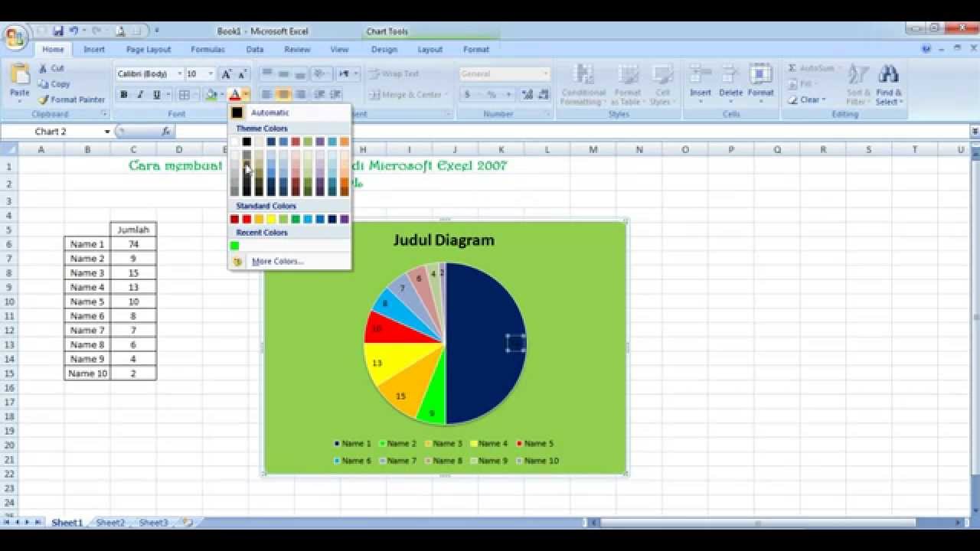The height and width of the screenshot is (551, 980).
Task: Open the Chart Tools Design tab
Action: click(384, 49)
